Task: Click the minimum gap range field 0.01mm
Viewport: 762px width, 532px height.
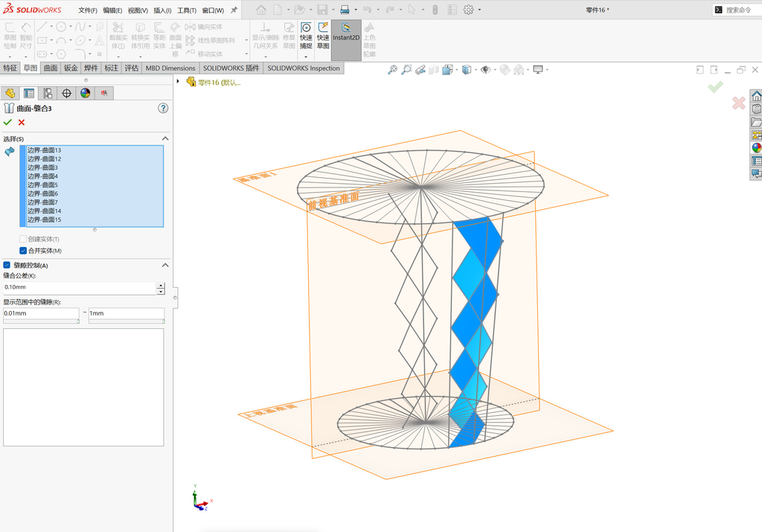Action: click(x=41, y=313)
